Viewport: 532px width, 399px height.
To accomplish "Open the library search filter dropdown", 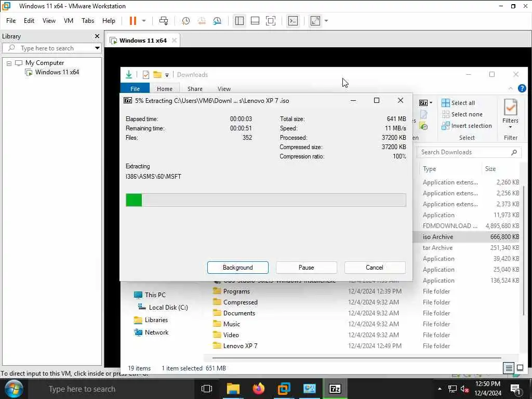I will 97,48.
